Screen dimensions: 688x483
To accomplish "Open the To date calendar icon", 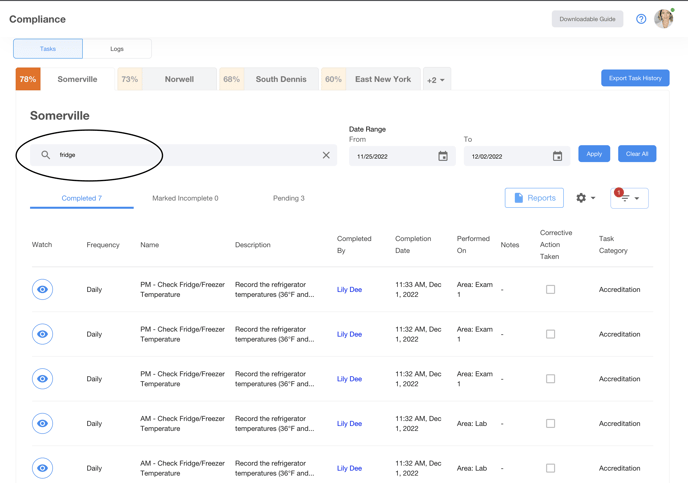I will pos(557,156).
